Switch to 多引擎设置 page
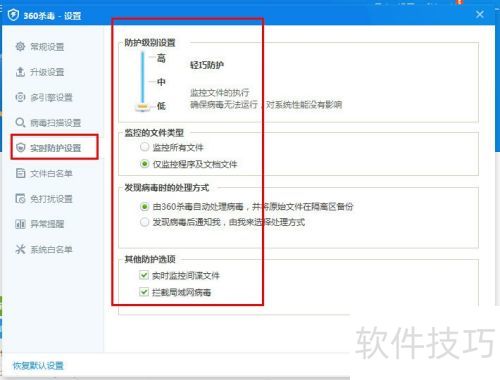 click(x=51, y=97)
